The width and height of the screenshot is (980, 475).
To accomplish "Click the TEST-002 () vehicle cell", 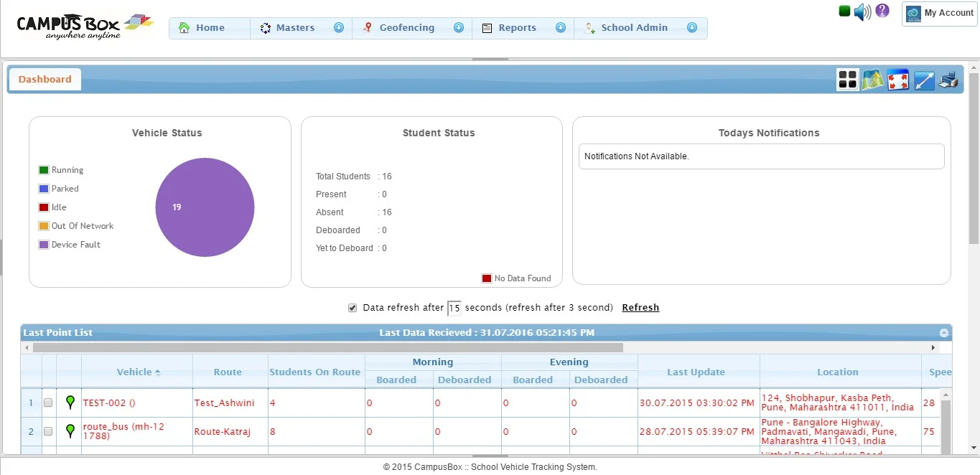I will click(137, 403).
